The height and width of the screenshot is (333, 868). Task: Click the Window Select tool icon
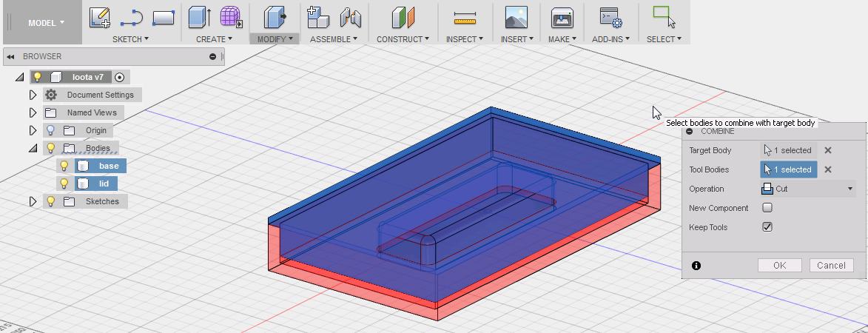(665, 17)
